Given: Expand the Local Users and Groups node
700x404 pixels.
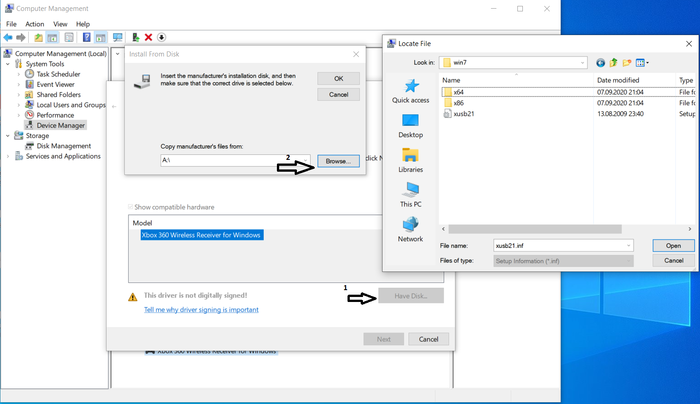Looking at the screenshot, I should coord(19,105).
